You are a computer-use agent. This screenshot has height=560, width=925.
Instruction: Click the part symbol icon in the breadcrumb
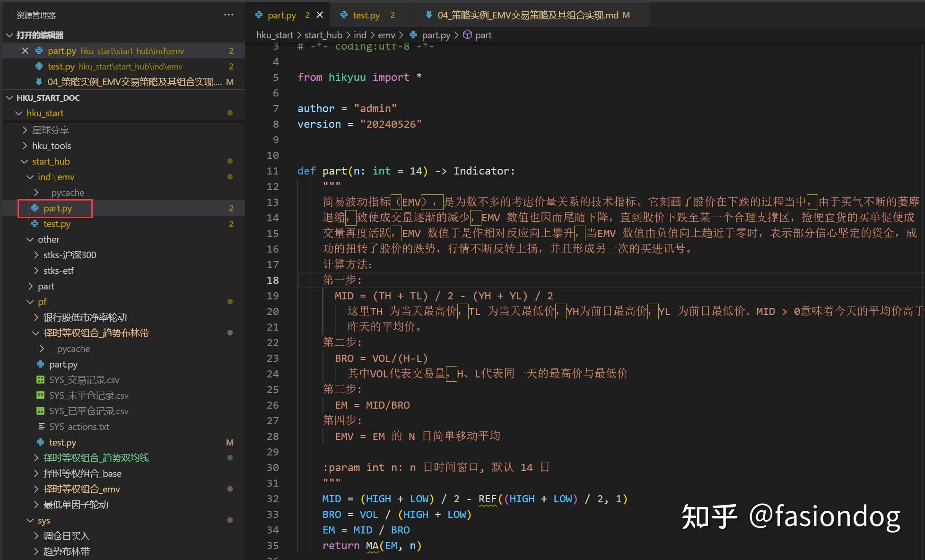pos(467,35)
